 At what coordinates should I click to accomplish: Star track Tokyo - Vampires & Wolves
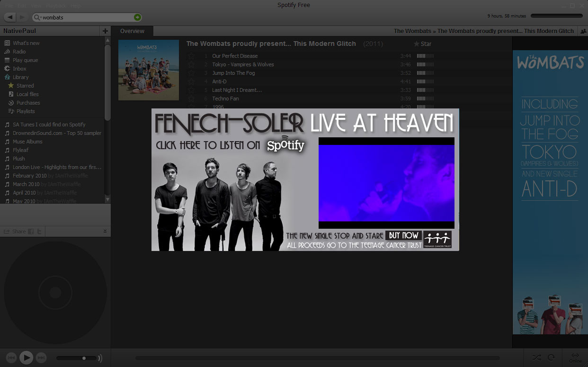coord(191,64)
